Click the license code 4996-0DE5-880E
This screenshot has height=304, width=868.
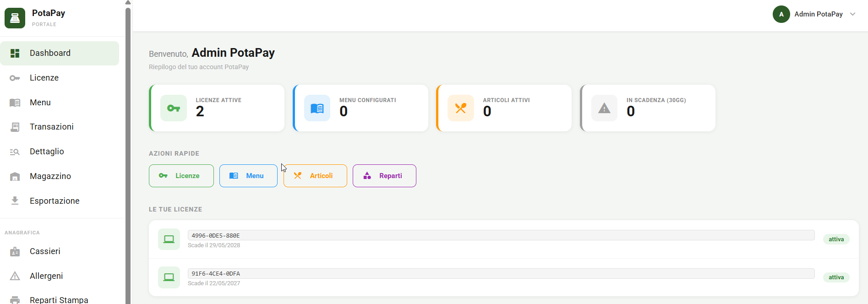coord(501,235)
